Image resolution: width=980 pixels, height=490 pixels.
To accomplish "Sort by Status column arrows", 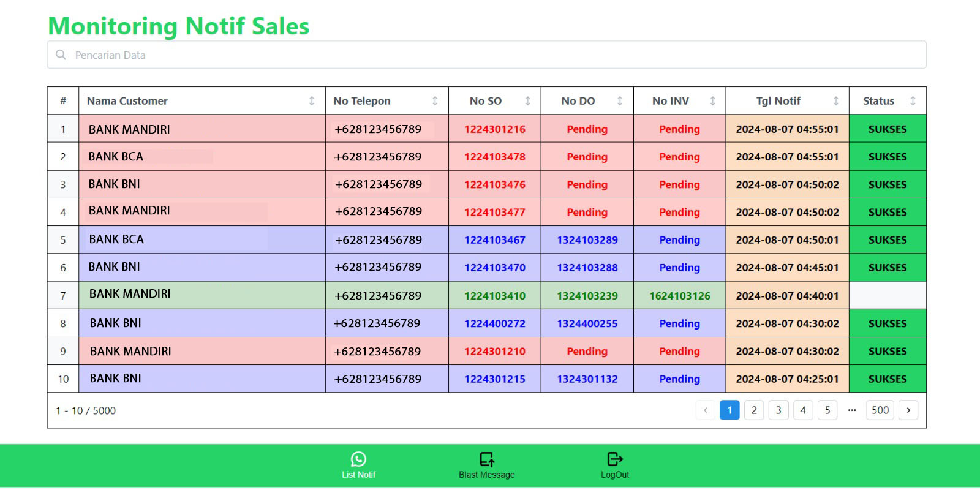I will 913,101.
